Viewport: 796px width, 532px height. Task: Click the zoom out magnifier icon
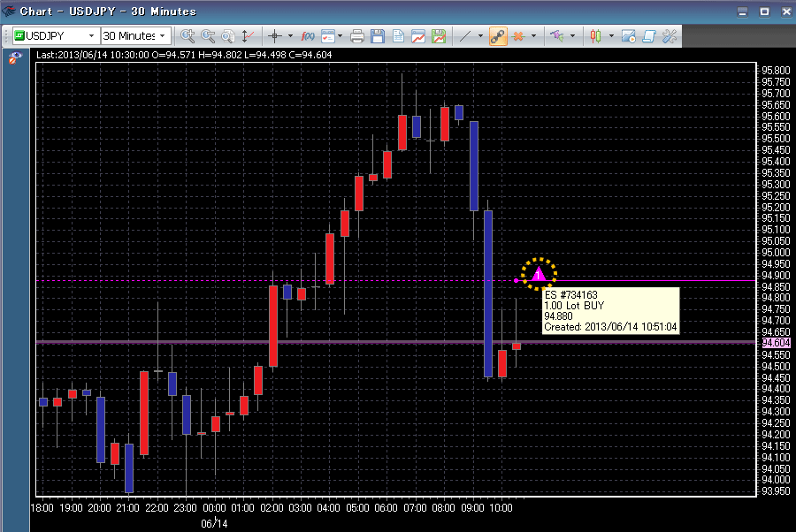coord(208,36)
